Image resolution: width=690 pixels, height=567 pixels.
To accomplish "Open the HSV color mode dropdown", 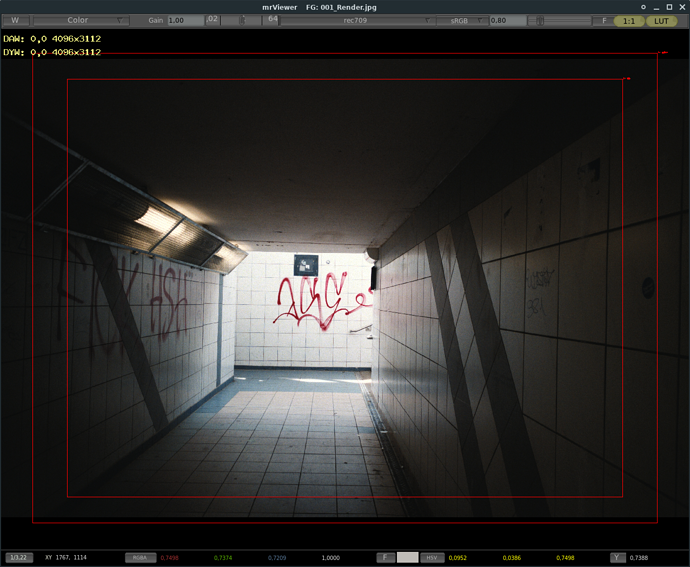I will 432,557.
